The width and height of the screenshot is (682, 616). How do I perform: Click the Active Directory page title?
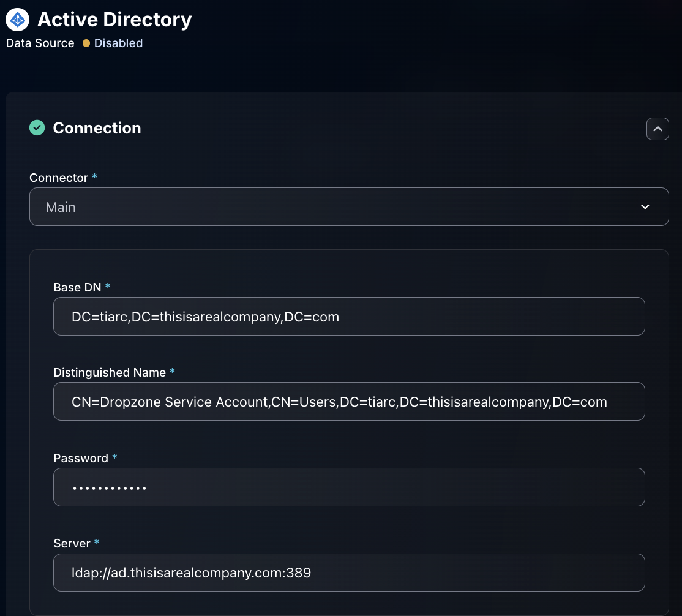pyautogui.click(x=114, y=20)
